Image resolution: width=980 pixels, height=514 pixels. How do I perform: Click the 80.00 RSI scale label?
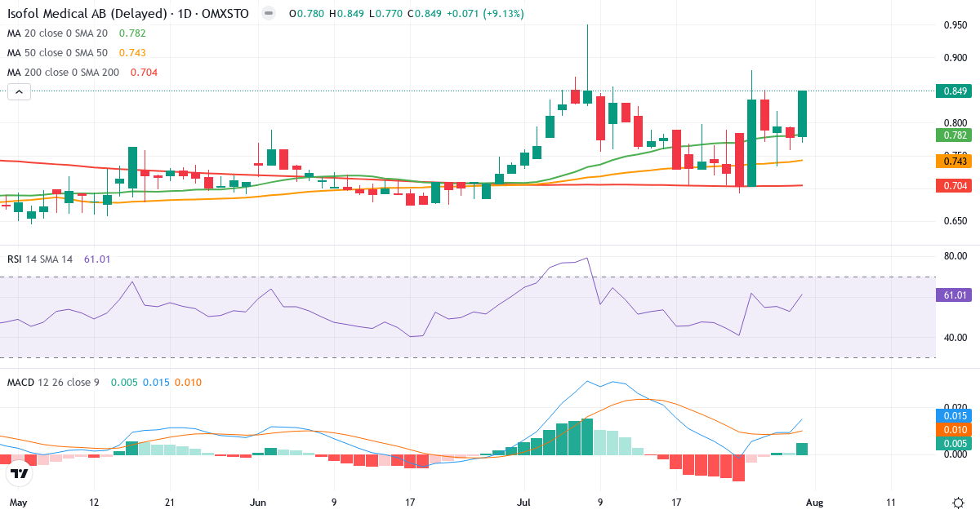(x=955, y=256)
